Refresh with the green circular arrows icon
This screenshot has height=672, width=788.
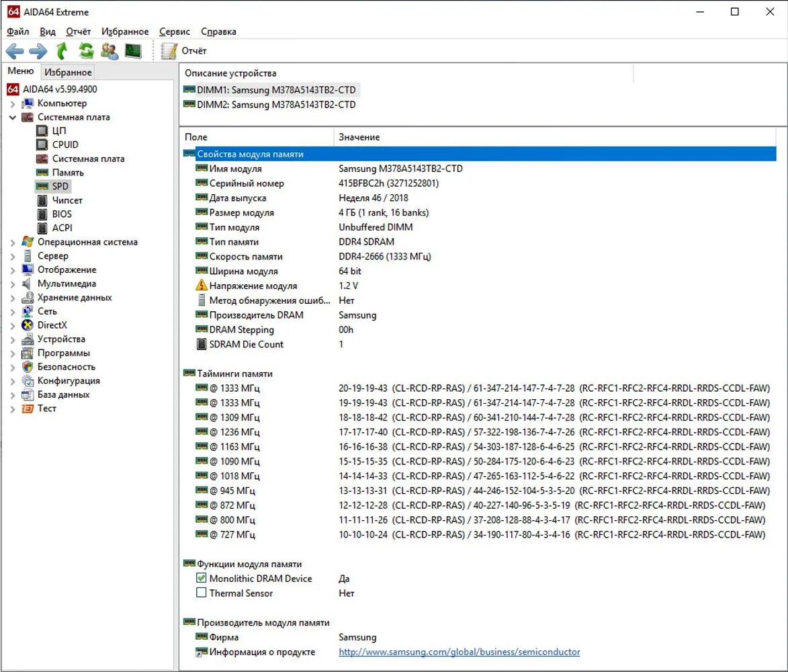(x=86, y=51)
